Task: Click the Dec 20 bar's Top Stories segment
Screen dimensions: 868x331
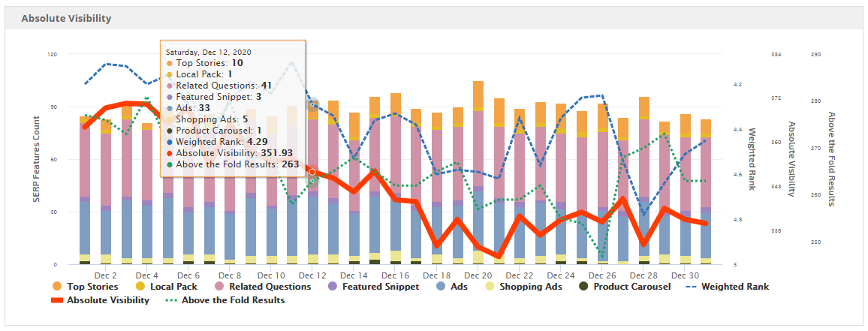Action: click(478, 95)
